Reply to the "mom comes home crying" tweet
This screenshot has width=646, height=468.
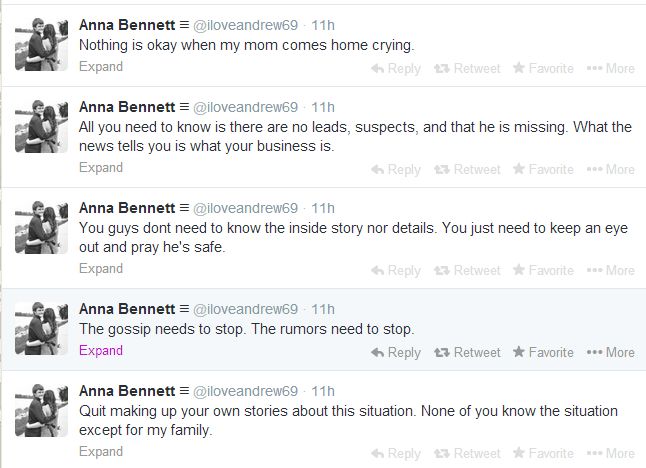395,69
